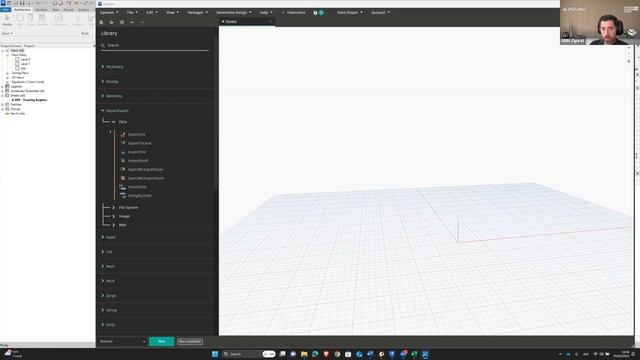Select Level 0 in Revit Project Browser
This screenshot has height=360, width=640.
tap(25, 59)
